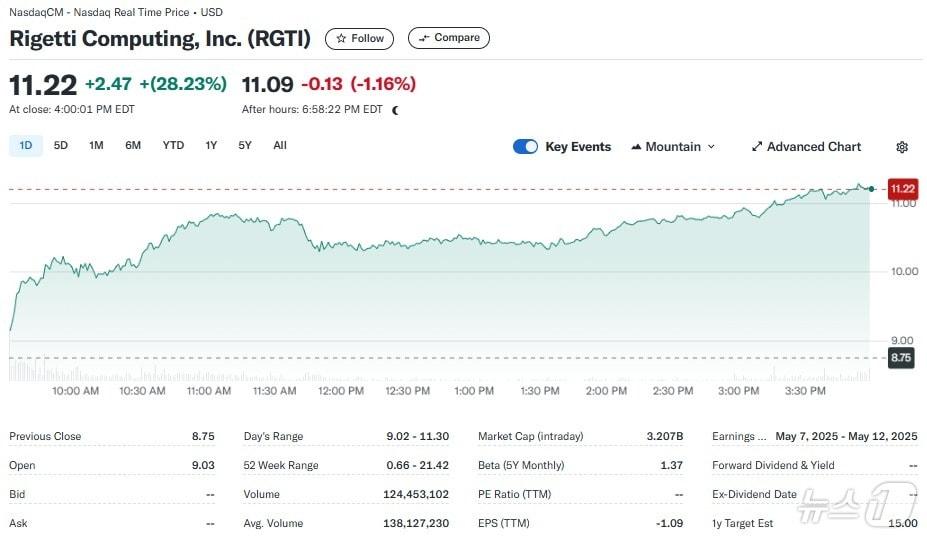Expand the Mountain chart style dropdown
927x539 pixels.
[712, 147]
